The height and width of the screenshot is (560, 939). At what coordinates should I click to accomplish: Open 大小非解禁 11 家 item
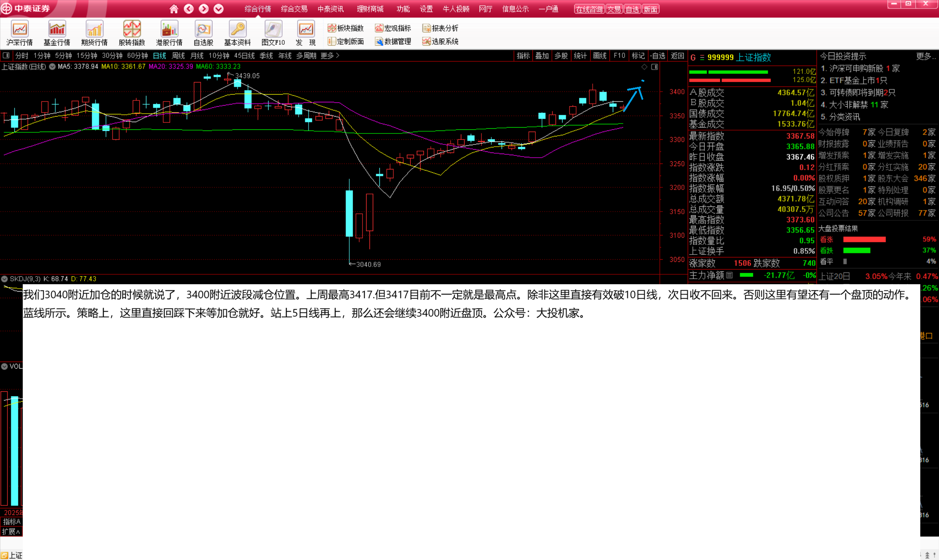(x=855, y=105)
